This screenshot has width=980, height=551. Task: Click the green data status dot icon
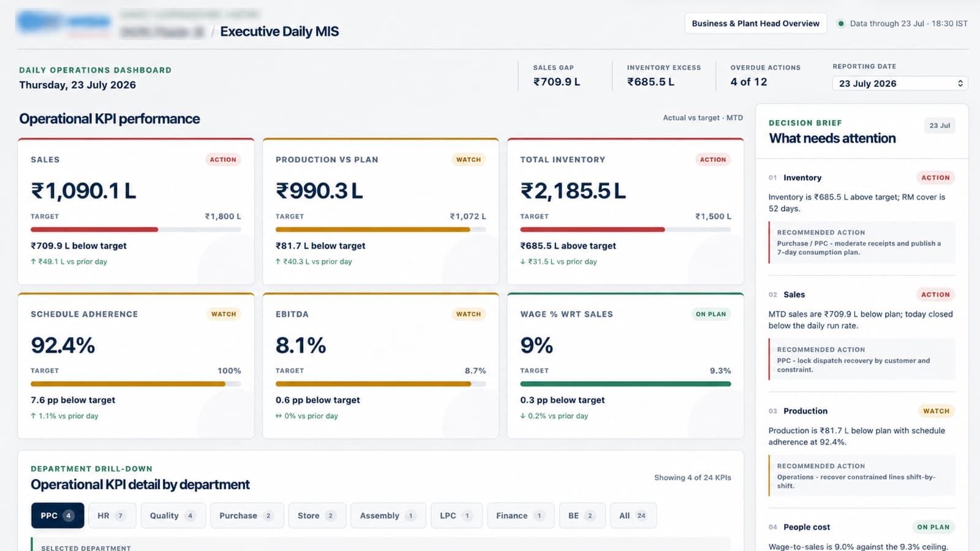click(x=841, y=24)
